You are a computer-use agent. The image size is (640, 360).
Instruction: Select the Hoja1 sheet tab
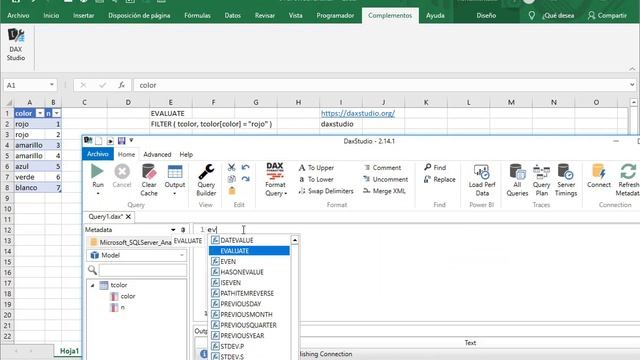point(69,351)
